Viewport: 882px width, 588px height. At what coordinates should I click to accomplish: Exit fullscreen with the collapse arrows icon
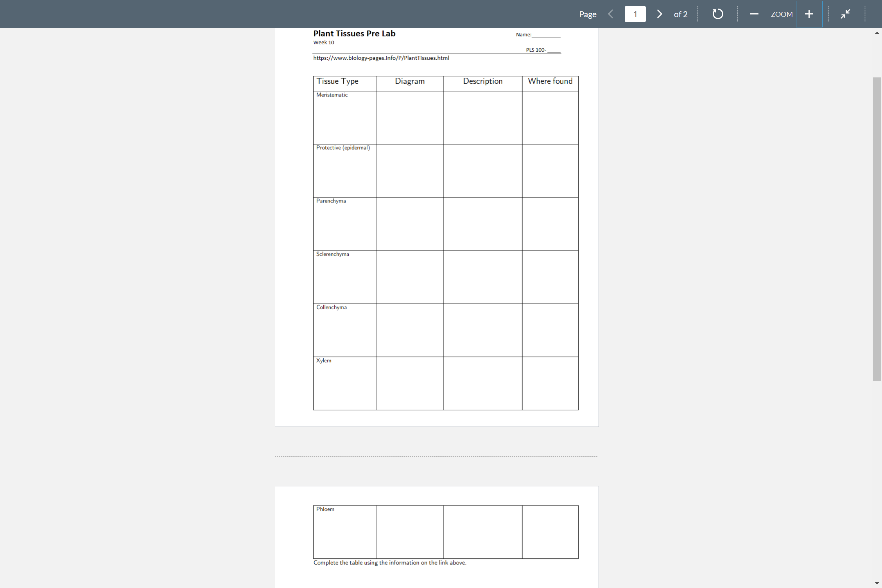pyautogui.click(x=845, y=14)
